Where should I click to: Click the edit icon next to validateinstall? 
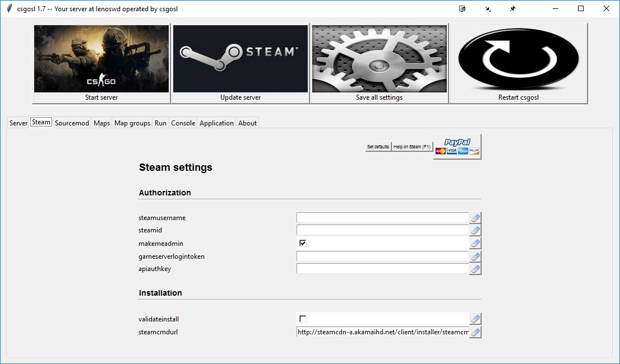(x=475, y=319)
